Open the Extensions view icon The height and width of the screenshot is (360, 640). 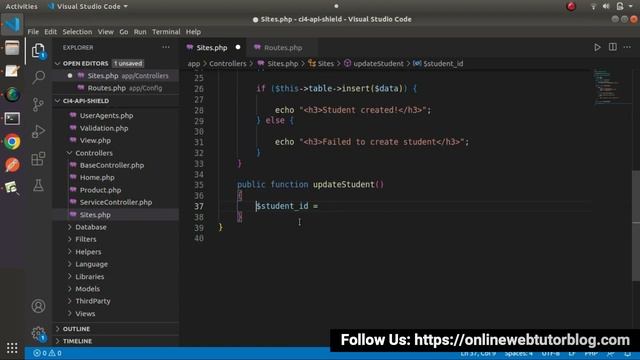tap(38, 159)
